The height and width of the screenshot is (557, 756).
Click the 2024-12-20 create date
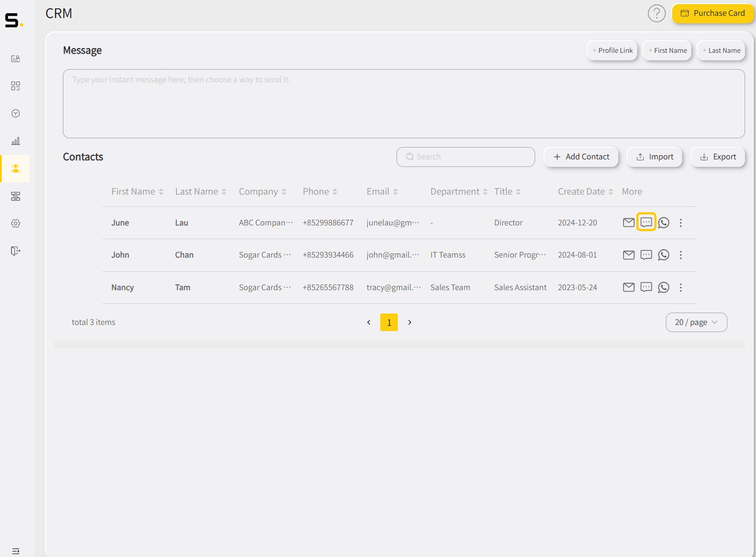click(577, 223)
